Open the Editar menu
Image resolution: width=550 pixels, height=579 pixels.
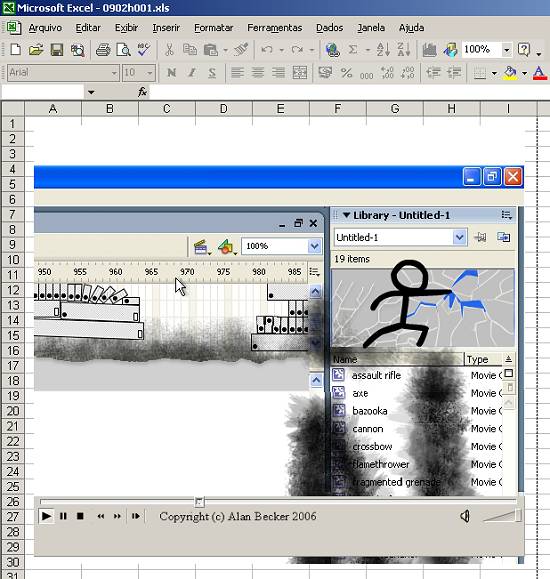[x=88, y=28]
